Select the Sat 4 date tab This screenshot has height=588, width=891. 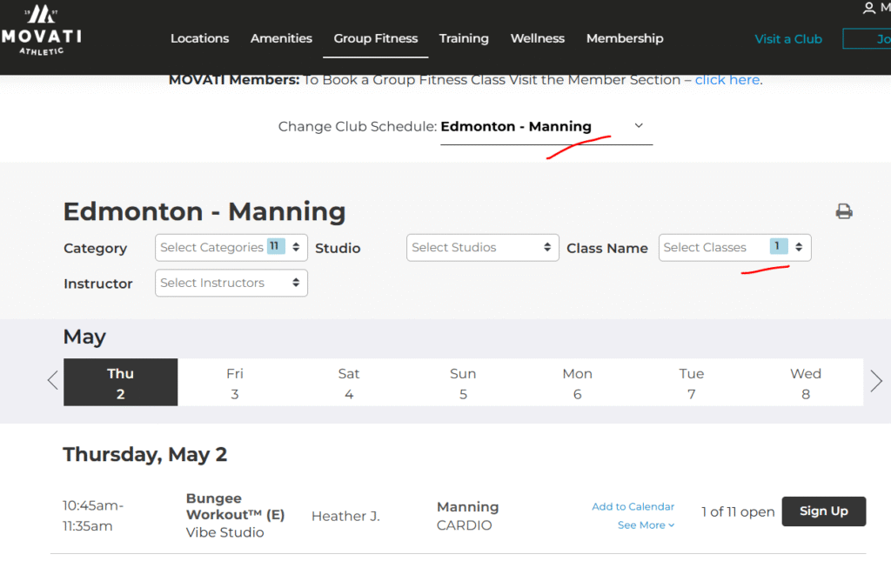point(349,383)
